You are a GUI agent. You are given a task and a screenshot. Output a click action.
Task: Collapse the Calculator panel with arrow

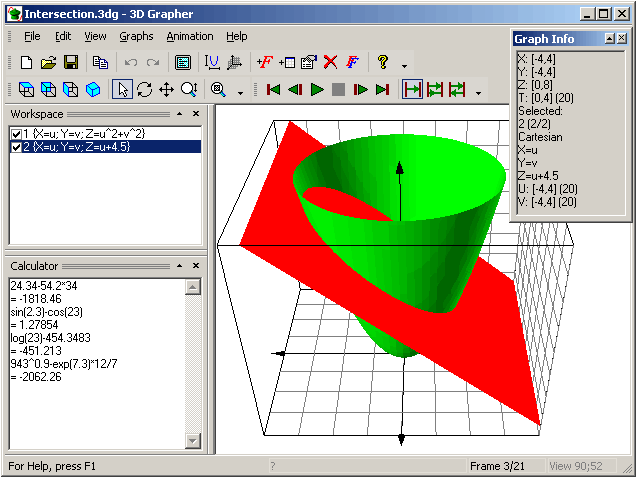pos(180,266)
